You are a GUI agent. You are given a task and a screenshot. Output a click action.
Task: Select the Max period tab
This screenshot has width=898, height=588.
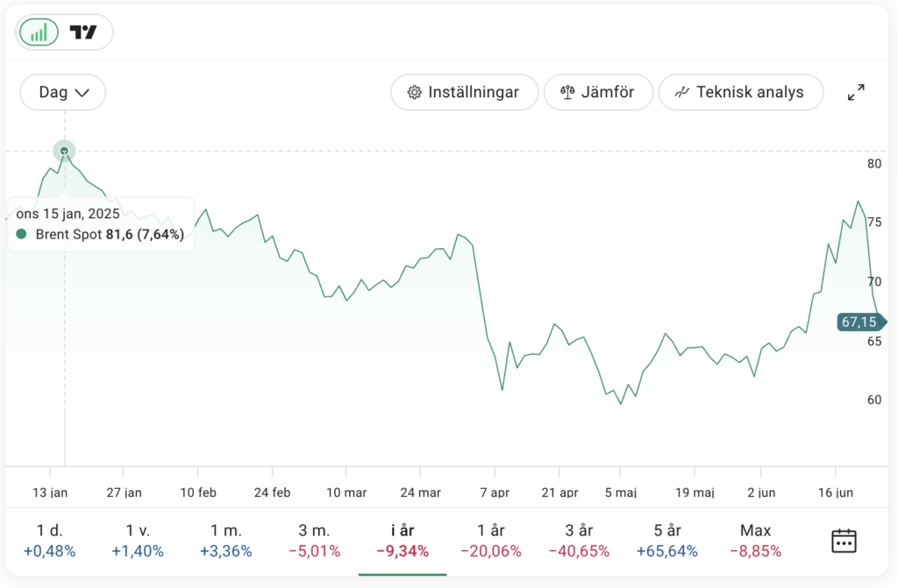coord(755,540)
